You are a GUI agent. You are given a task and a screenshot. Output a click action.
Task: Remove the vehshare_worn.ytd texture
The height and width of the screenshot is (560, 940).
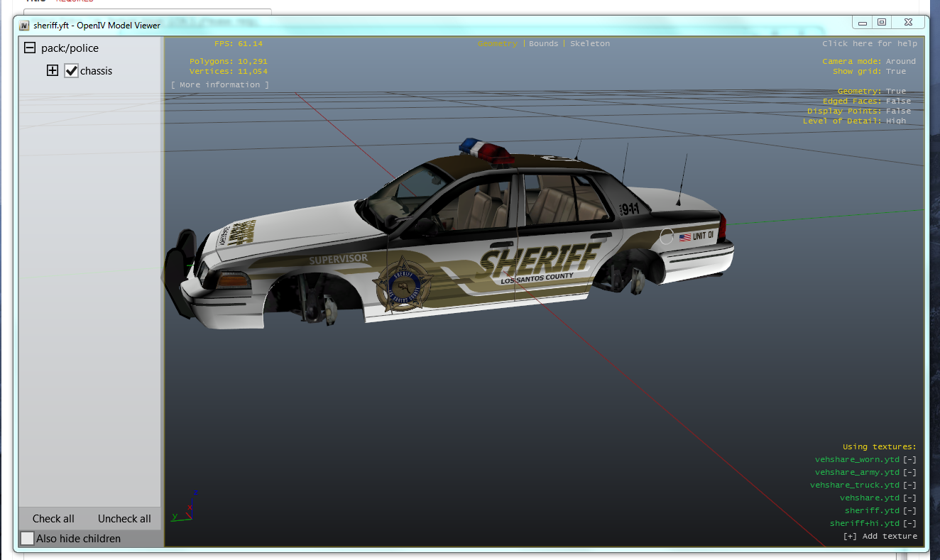(909, 460)
